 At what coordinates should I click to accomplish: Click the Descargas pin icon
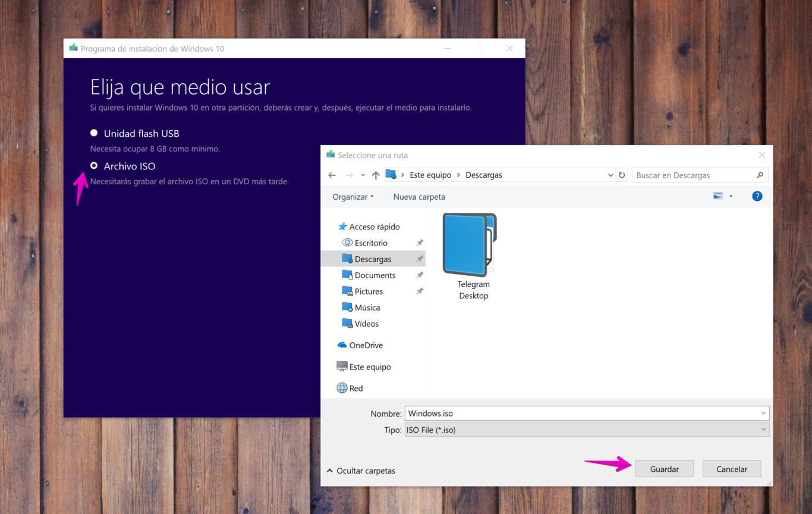420,259
